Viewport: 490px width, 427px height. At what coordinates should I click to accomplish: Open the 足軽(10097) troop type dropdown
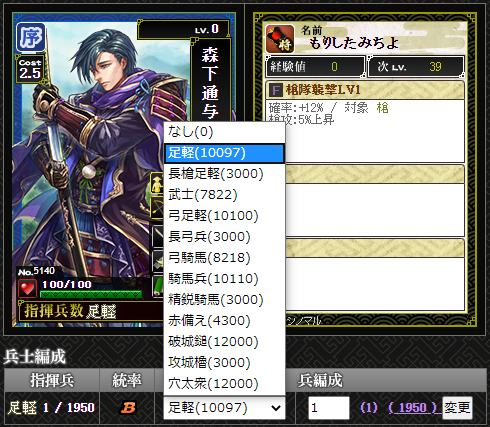coord(224,407)
